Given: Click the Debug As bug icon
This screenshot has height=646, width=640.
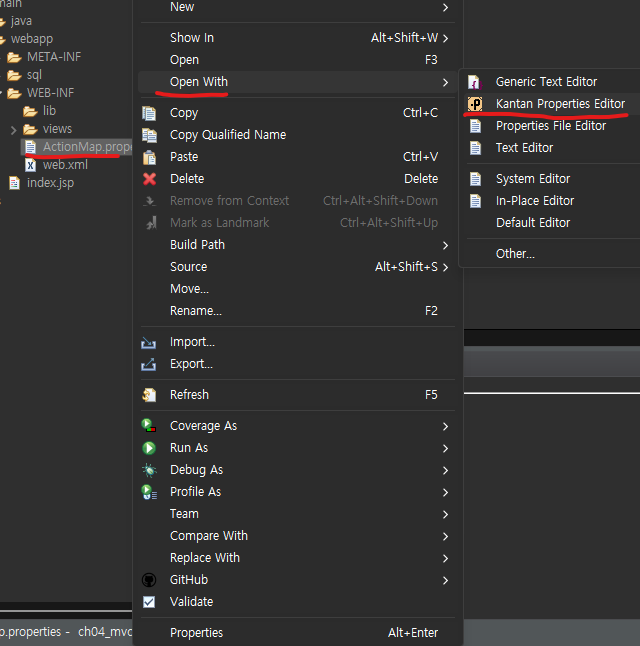Looking at the screenshot, I should pyautogui.click(x=149, y=470).
